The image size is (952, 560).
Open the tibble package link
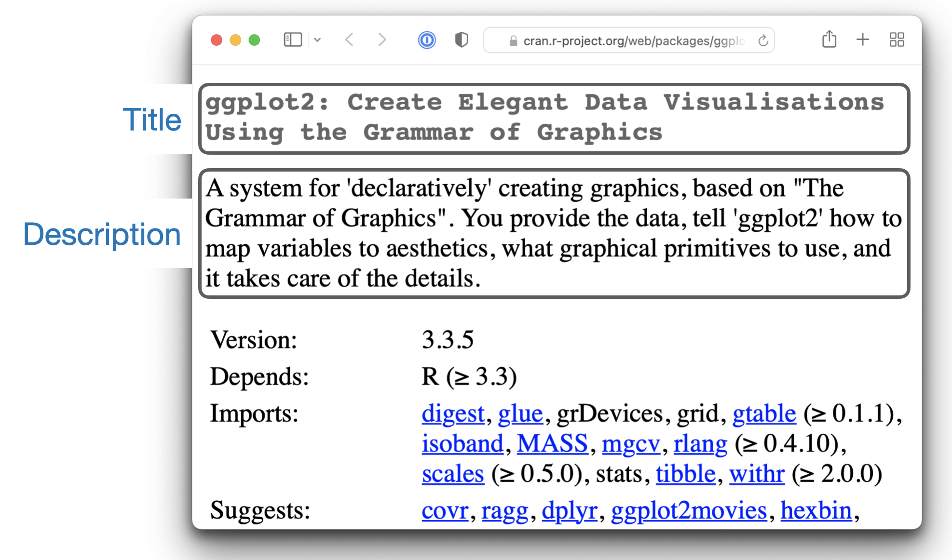tap(686, 474)
